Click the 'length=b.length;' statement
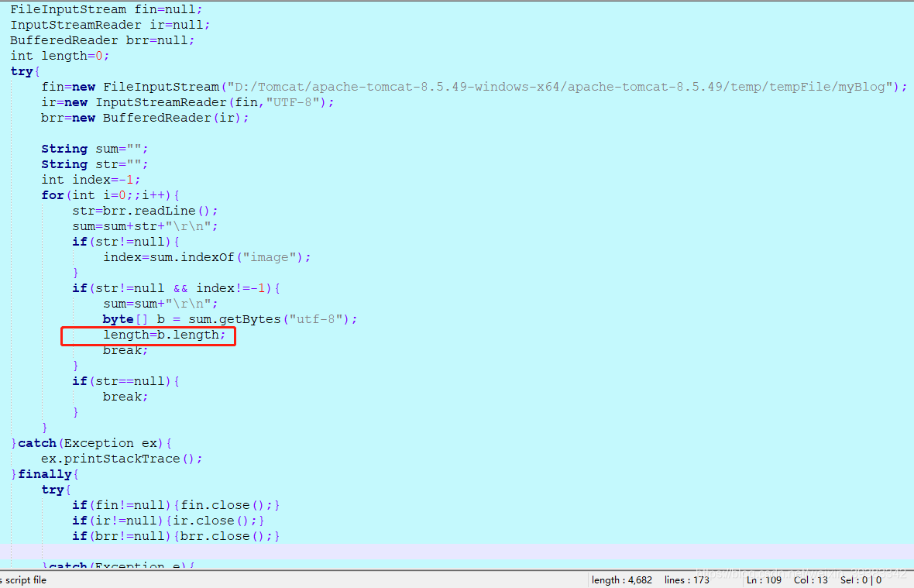This screenshot has height=588, width=914. [164, 335]
